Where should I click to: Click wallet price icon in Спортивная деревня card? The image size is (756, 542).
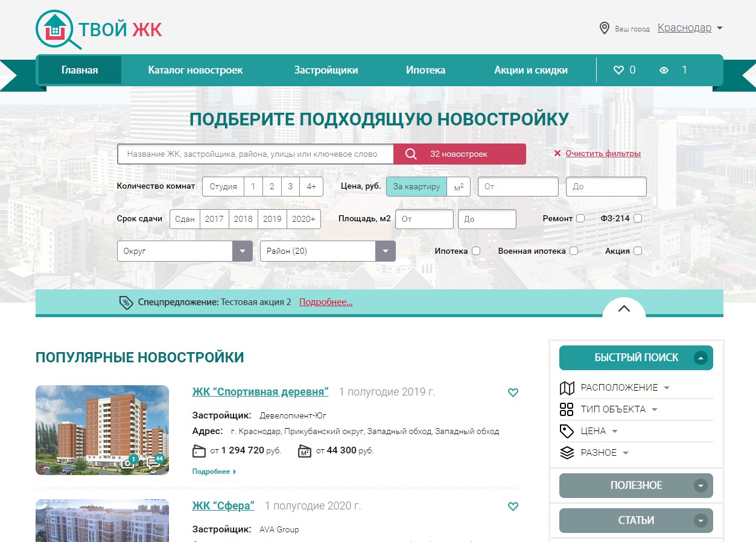tap(199, 450)
